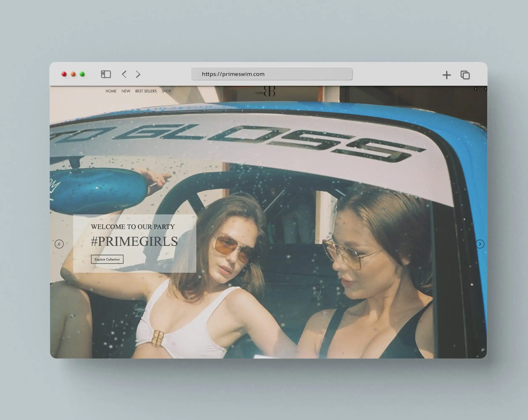Toggle the browser sidebar panel icon
The width and height of the screenshot is (528, 420).
point(106,74)
